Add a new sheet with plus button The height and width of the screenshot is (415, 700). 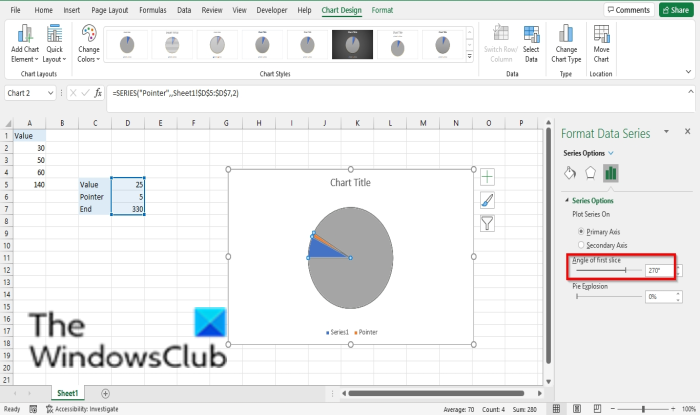coord(105,393)
